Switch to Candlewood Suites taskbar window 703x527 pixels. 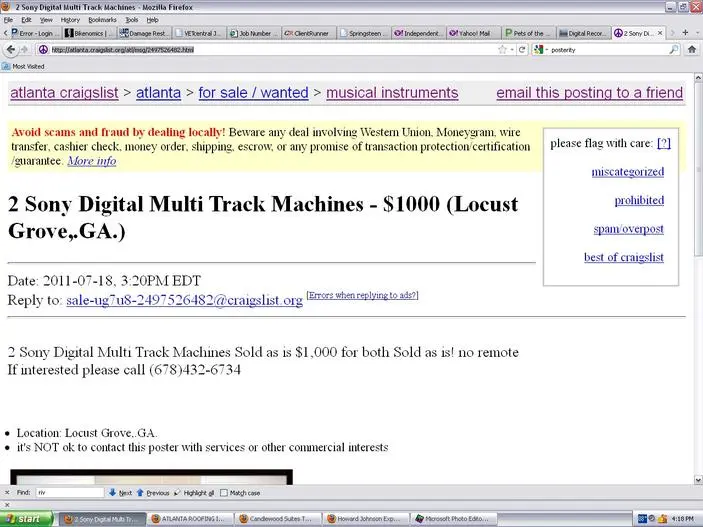278,519
